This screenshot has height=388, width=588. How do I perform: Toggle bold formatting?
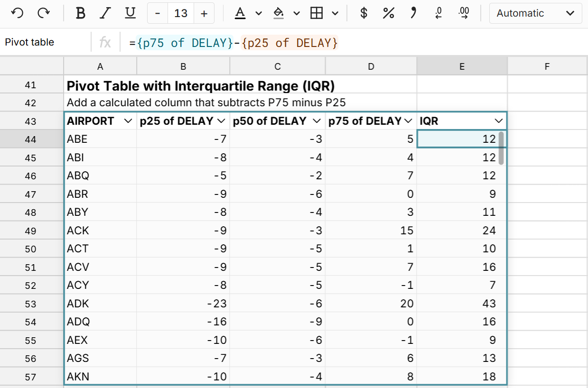point(81,13)
